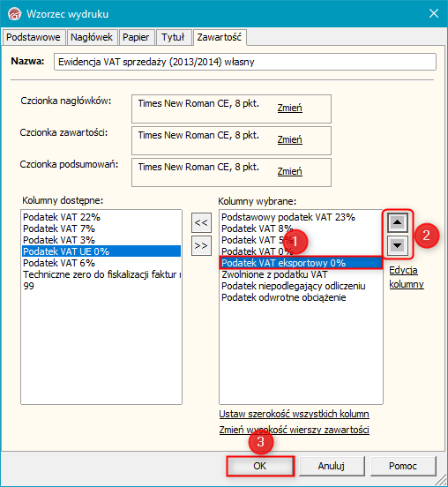
Task: Click the content font preview box
Action: pyautogui.click(x=231, y=140)
